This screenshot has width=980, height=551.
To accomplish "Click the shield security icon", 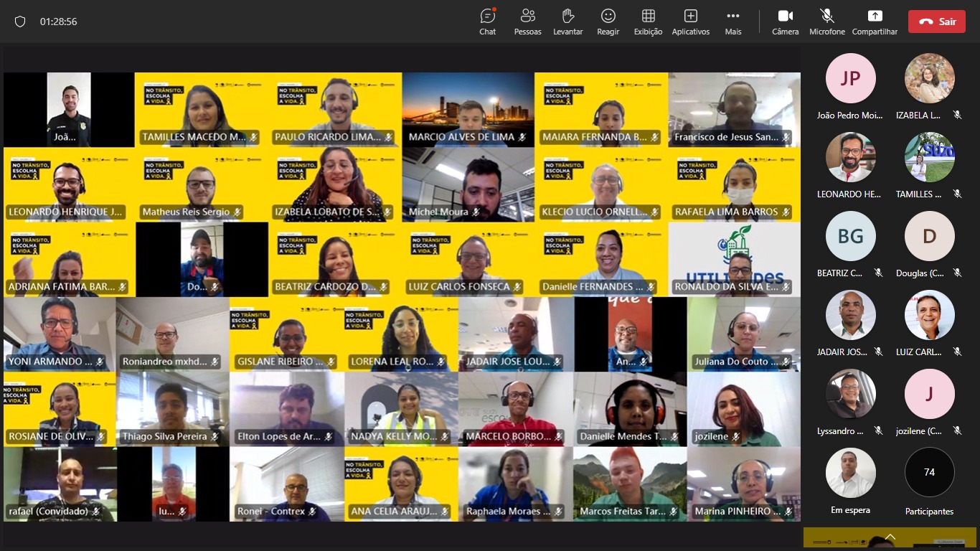I will pyautogui.click(x=20, y=22).
